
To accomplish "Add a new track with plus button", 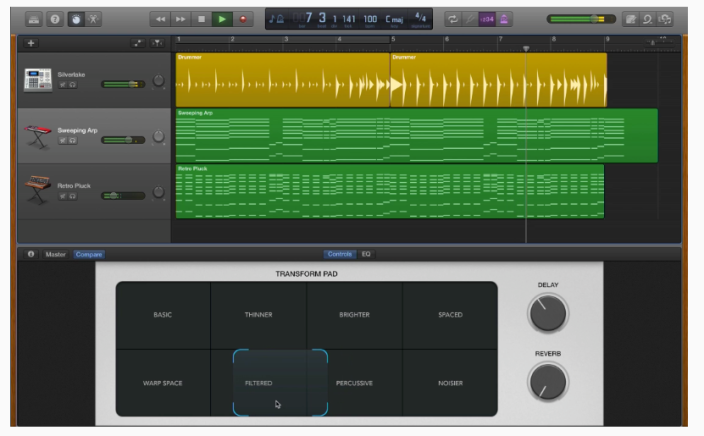I will pos(30,43).
